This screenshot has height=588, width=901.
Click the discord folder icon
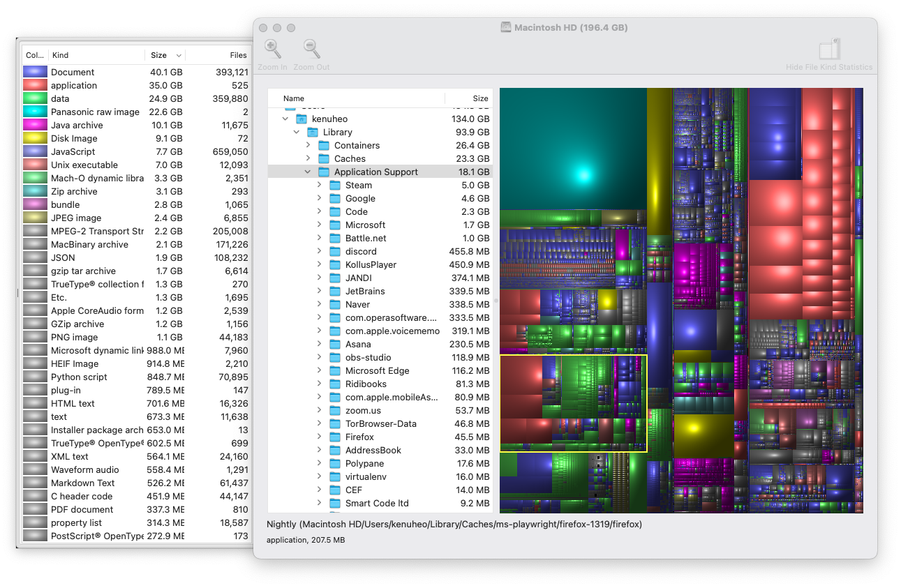(x=334, y=252)
